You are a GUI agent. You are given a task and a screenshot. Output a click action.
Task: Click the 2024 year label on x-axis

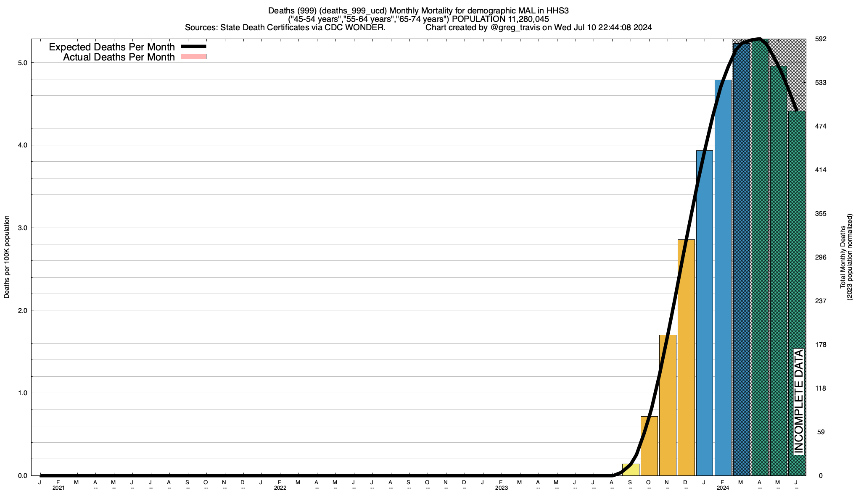[723, 488]
